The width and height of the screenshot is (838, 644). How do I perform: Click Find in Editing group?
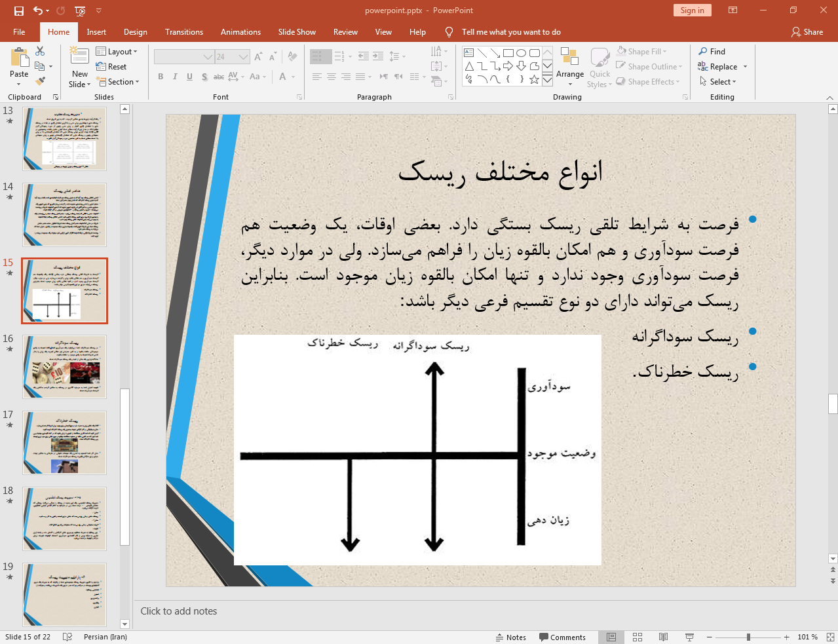pos(712,51)
